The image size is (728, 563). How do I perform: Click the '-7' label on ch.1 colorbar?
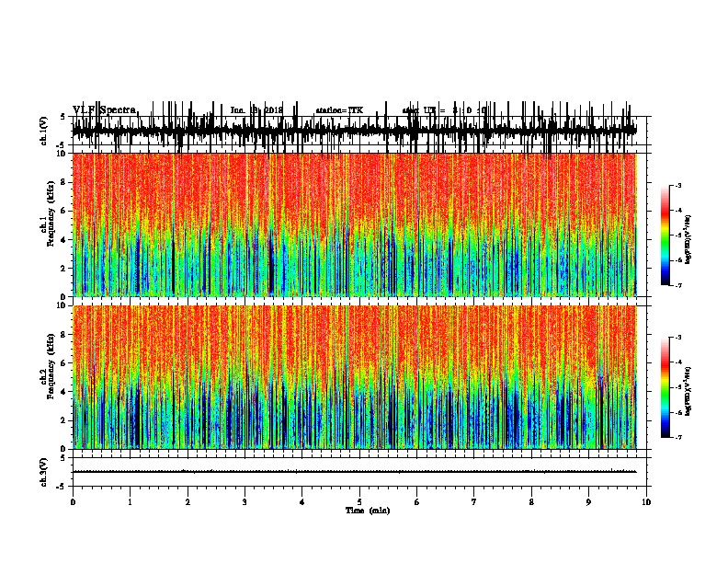click(678, 286)
